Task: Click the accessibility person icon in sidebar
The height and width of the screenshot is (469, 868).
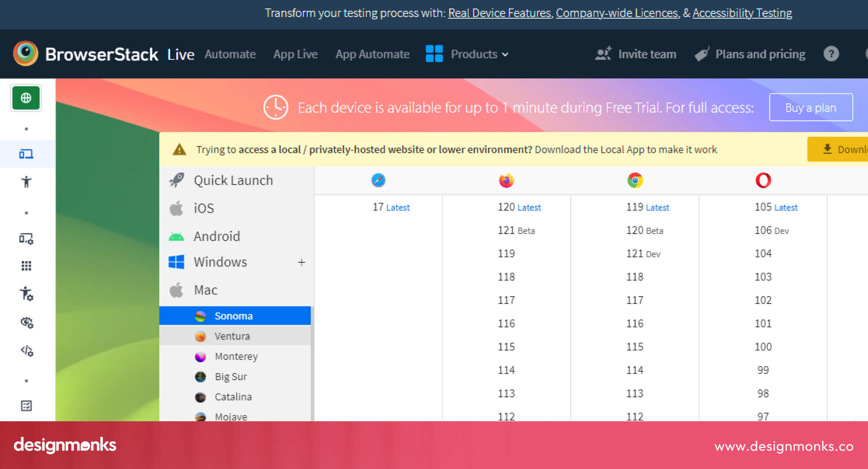Action: point(26,182)
